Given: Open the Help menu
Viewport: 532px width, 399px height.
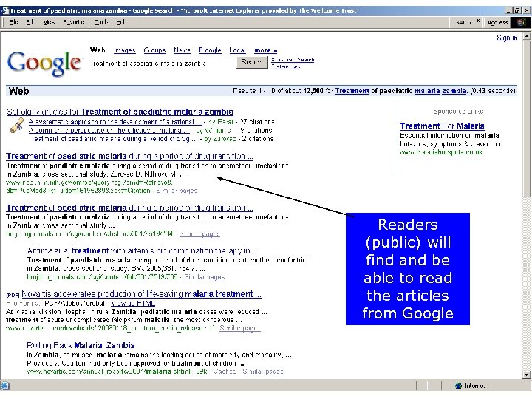Looking at the screenshot, I should [121, 22].
